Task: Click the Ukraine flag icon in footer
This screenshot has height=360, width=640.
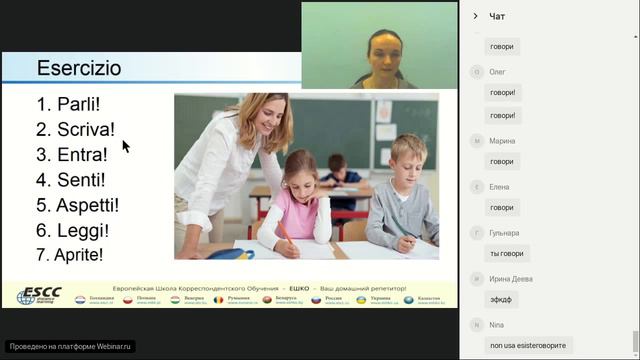Action: tap(361, 300)
